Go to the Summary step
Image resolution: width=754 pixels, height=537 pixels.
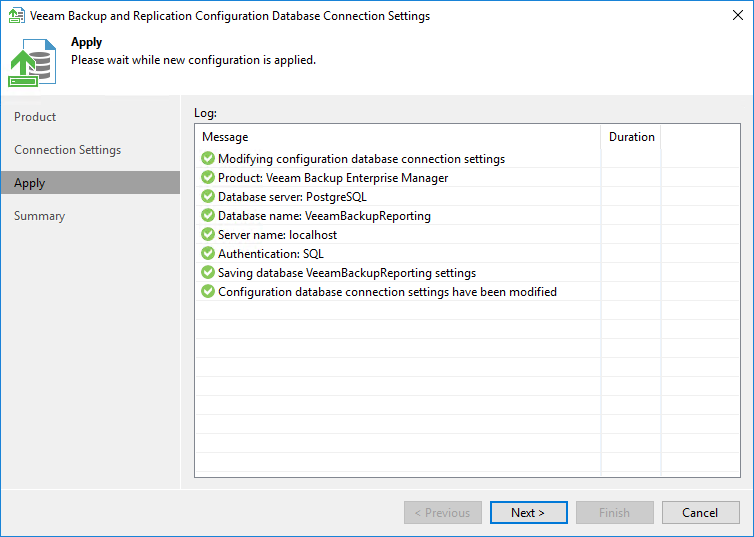coord(39,216)
